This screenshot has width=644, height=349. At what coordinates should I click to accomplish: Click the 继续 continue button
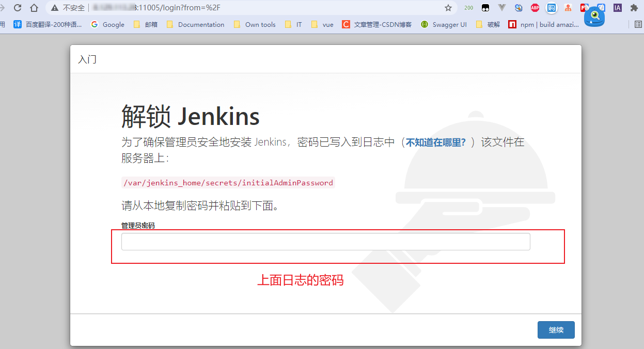pyautogui.click(x=556, y=330)
